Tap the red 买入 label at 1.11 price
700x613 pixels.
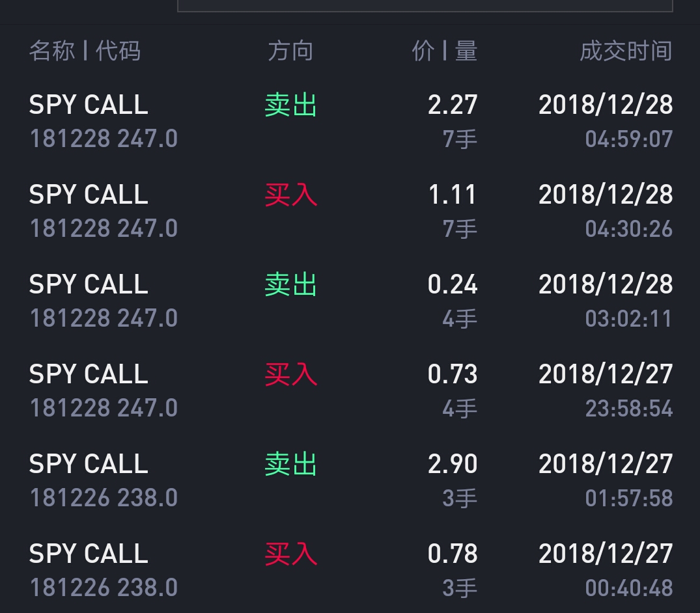click(x=290, y=195)
